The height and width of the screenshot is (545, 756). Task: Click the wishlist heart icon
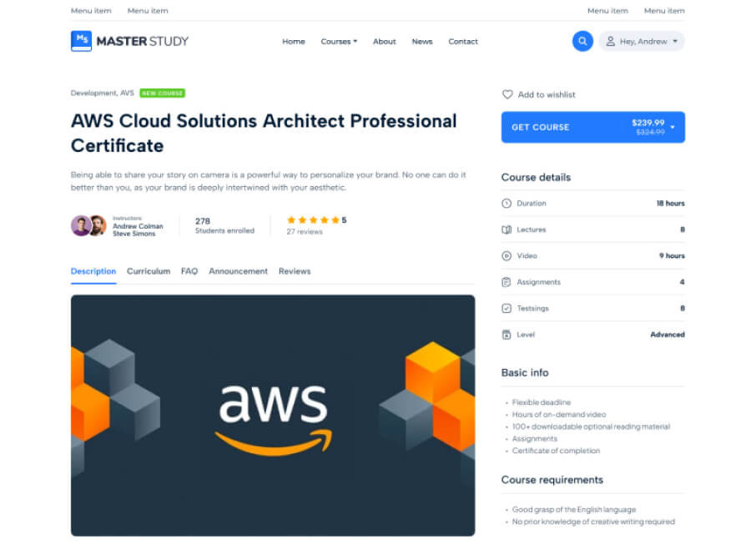point(507,95)
